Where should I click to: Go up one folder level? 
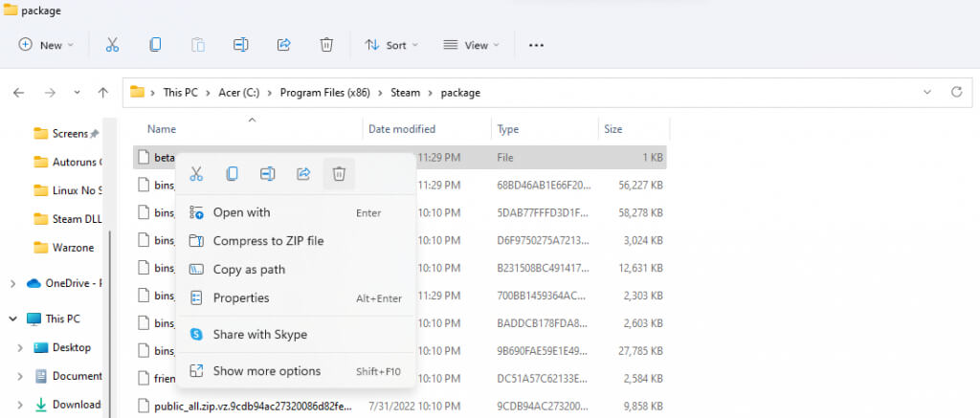point(103,93)
